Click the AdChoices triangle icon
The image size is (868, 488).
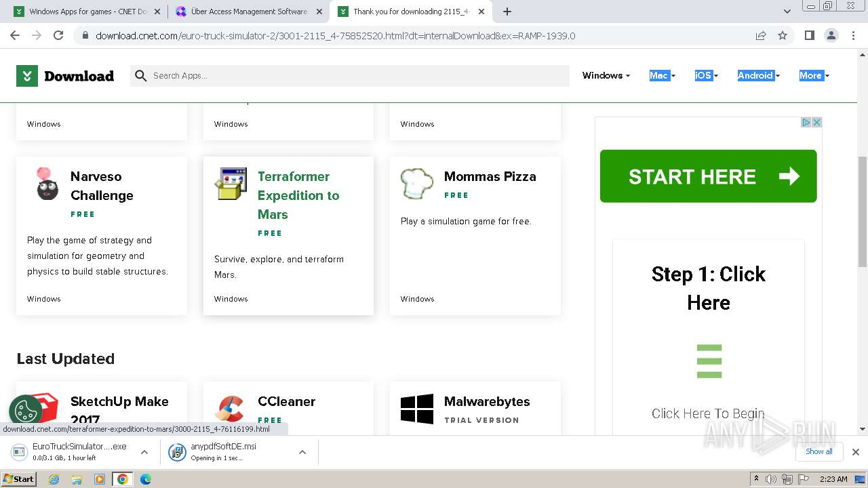pyautogui.click(x=807, y=123)
